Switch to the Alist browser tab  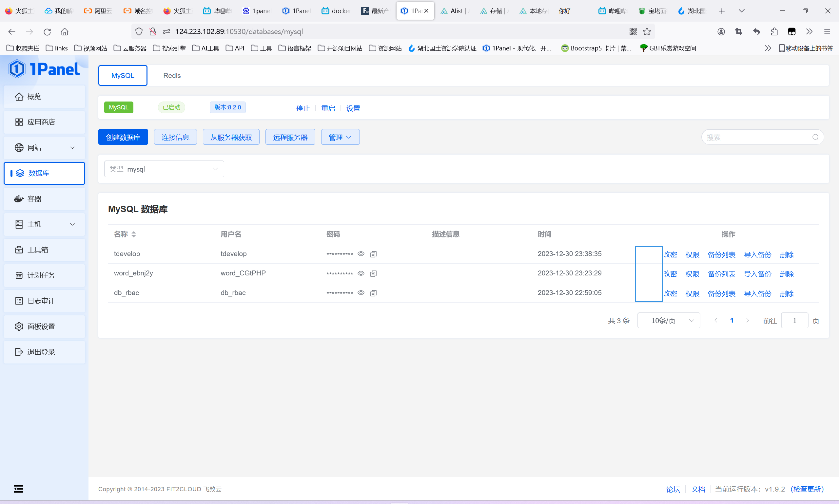click(x=454, y=11)
